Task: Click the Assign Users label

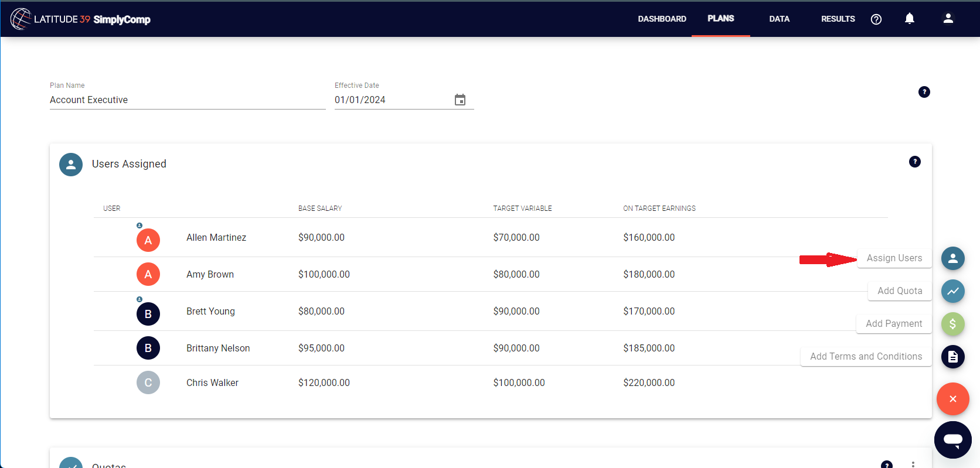Action: click(x=894, y=258)
